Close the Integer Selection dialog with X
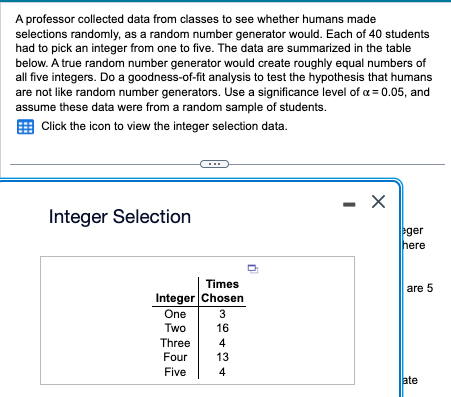Screen dimensions: 451x397 click(378, 202)
